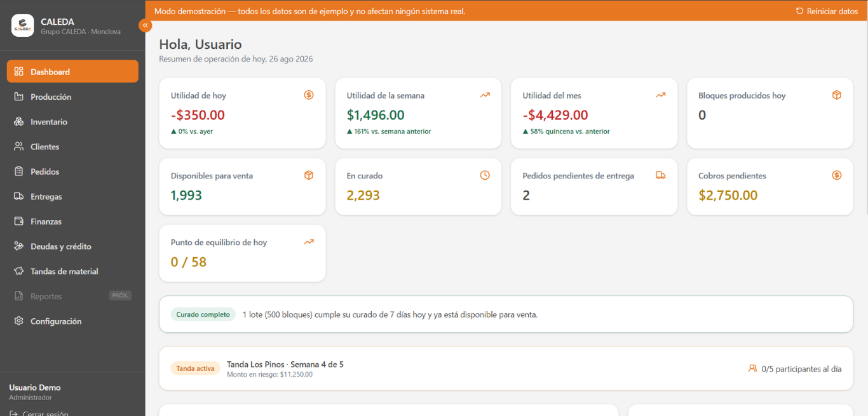This screenshot has width=868, height=416.
Task: Click the truck icon on Pedidos pendientes card
Action: 661,175
